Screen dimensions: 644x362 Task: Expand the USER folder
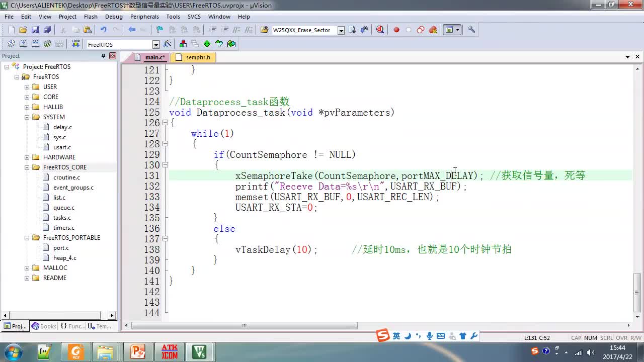point(27,87)
